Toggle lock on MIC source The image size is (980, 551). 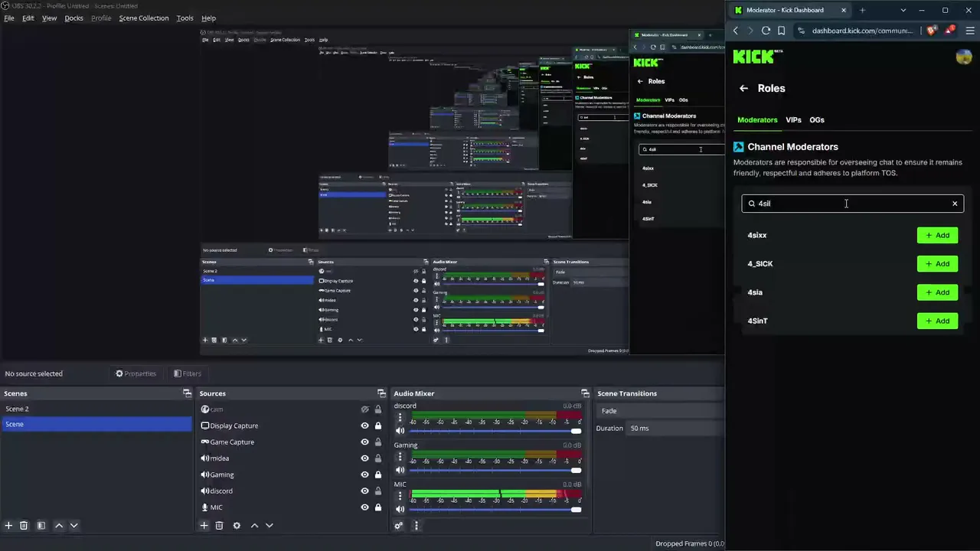377,507
